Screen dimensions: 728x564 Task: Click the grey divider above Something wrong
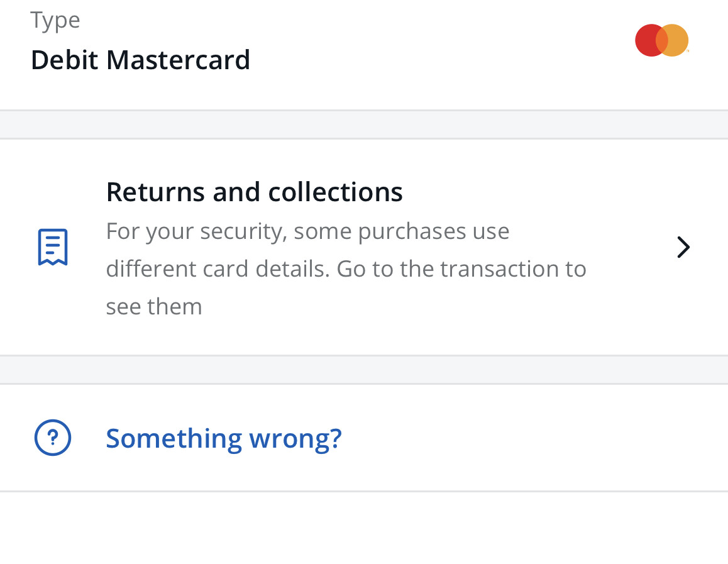[x=364, y=370]
